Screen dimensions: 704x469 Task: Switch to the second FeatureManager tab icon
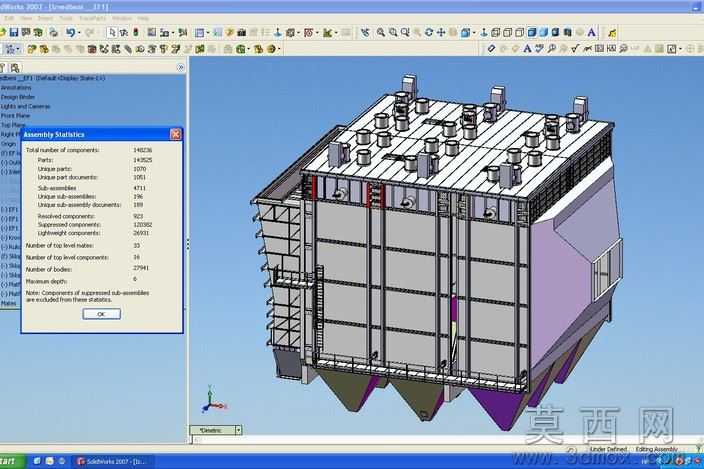point(15,68)
